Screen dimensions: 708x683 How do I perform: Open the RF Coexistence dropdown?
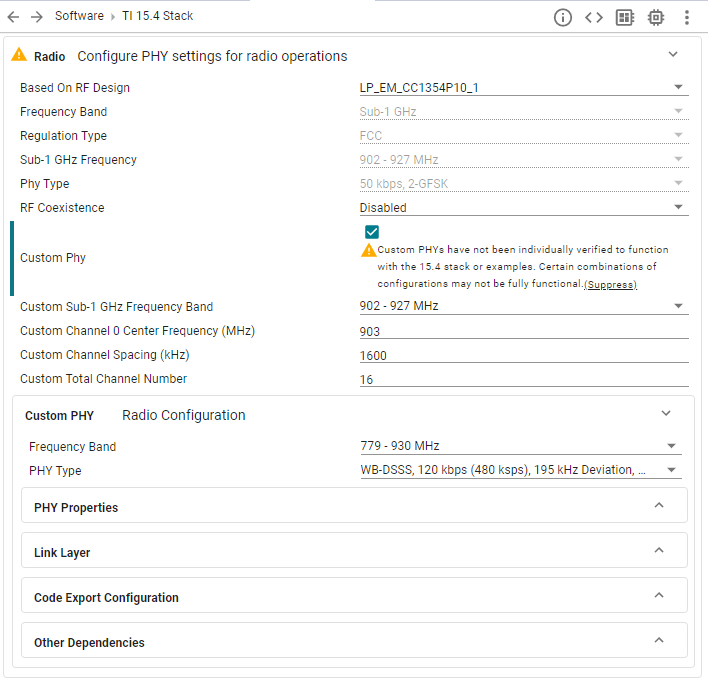(x=523, y=208)
